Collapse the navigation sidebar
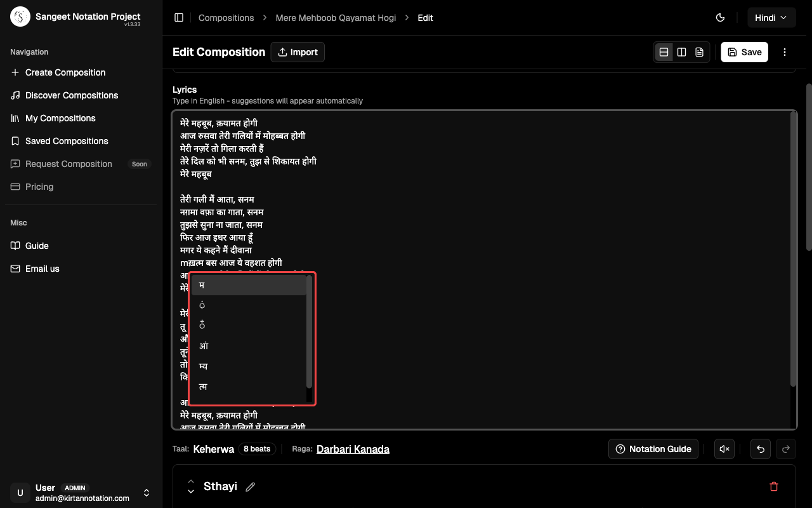The image size is (812, 508). [179, 18]
